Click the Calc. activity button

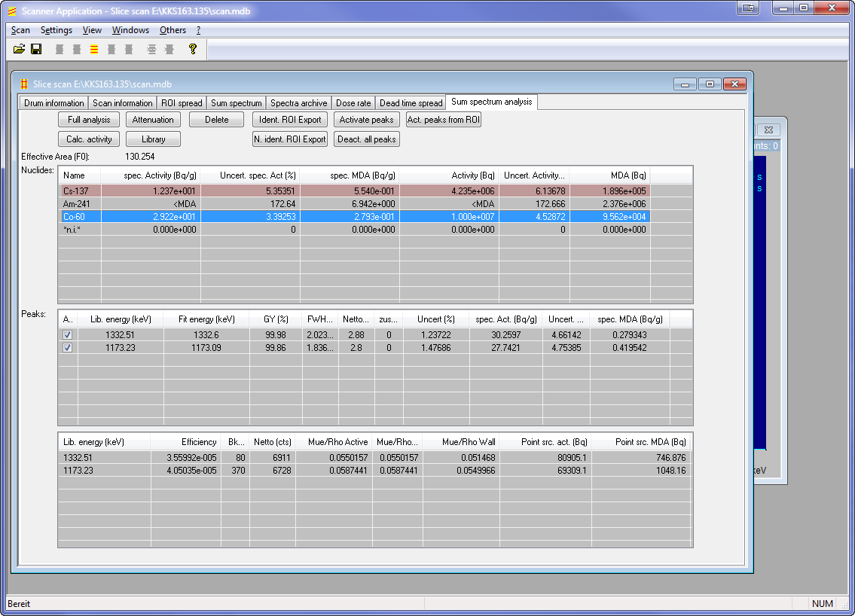point(89,139)
